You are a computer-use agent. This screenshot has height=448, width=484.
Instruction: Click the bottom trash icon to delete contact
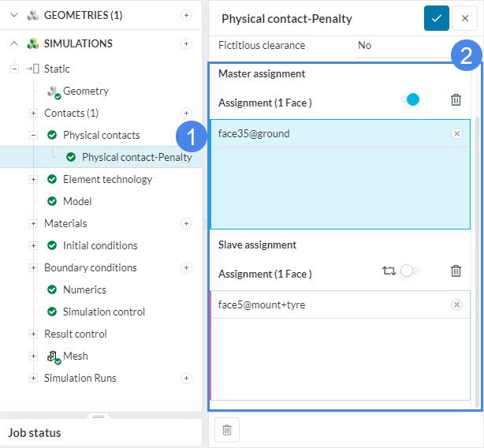(x=227, y=430)
